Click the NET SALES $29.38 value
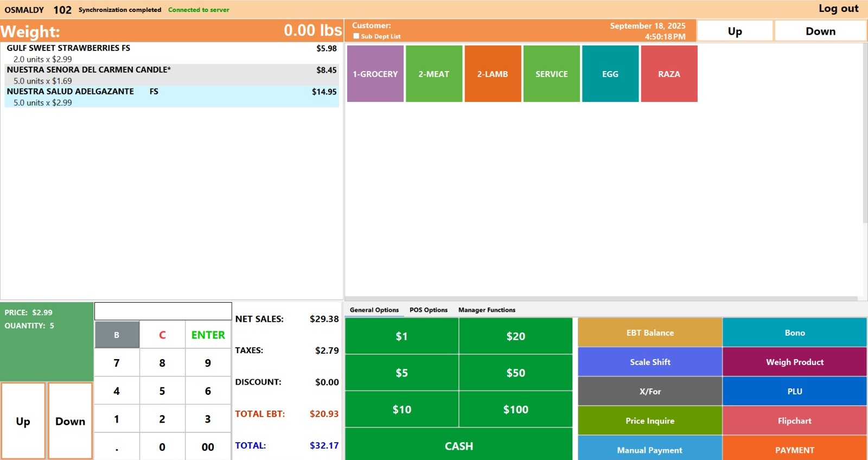This screenshot has width=868, height=460. click(324, 319)
